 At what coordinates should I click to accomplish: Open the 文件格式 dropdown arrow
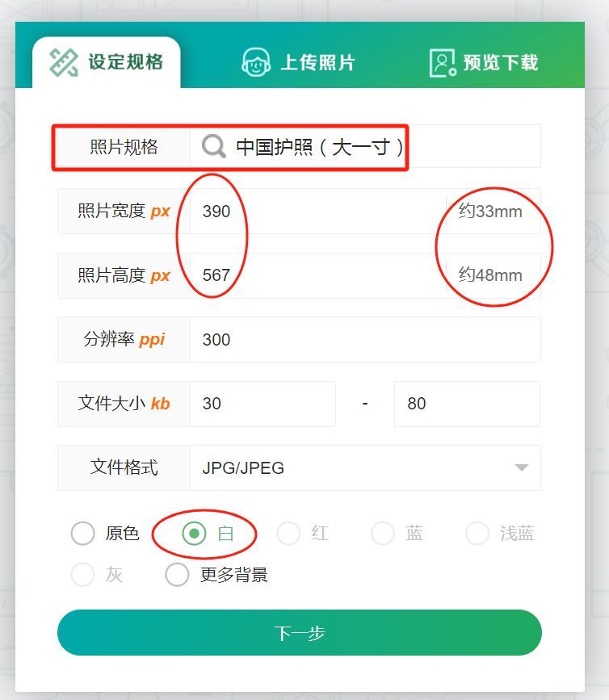point(521,467)
